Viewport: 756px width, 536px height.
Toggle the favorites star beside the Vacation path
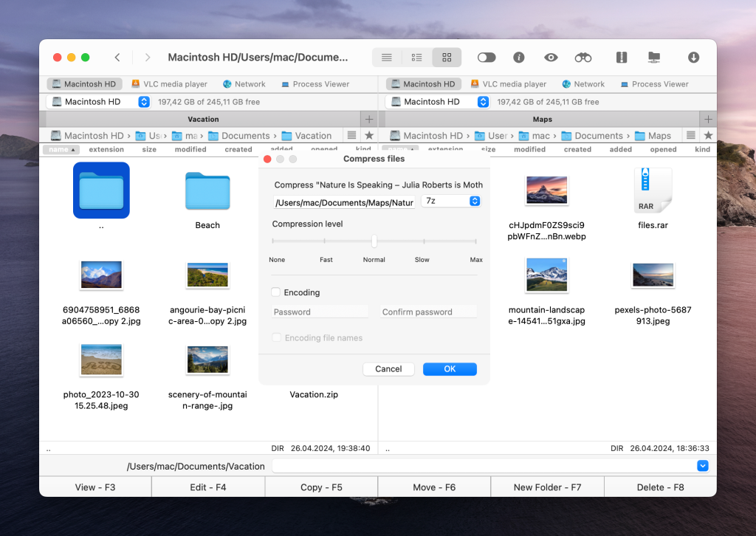(367, 135)
